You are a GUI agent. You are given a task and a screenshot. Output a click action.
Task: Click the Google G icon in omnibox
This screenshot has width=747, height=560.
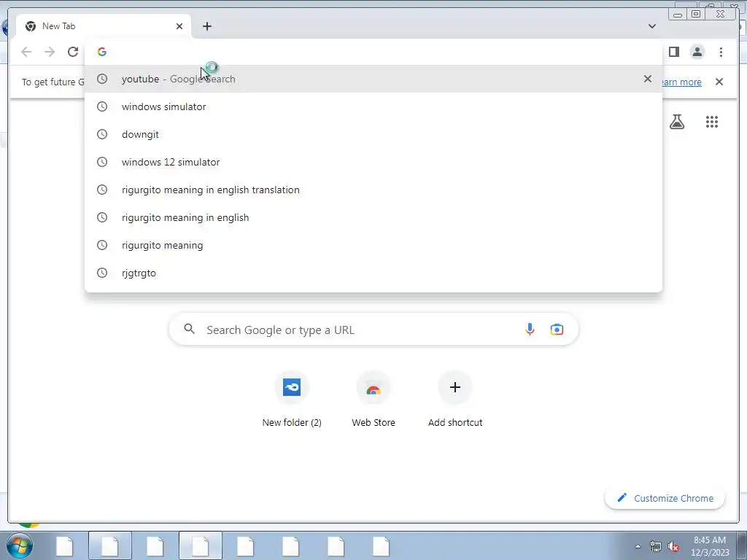click(102, 52)
